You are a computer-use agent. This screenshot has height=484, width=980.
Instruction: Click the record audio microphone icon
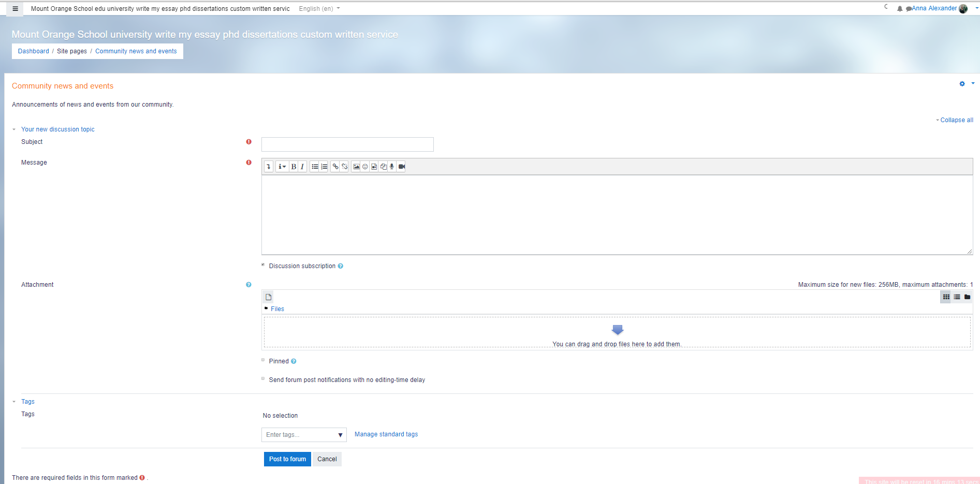(x=392, y=167)
